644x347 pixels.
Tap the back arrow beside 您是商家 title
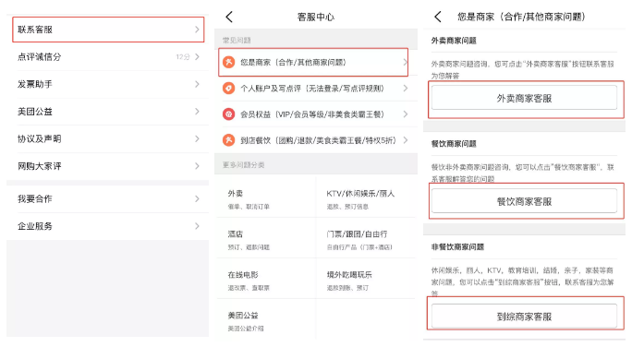click(x=438, y=17)
